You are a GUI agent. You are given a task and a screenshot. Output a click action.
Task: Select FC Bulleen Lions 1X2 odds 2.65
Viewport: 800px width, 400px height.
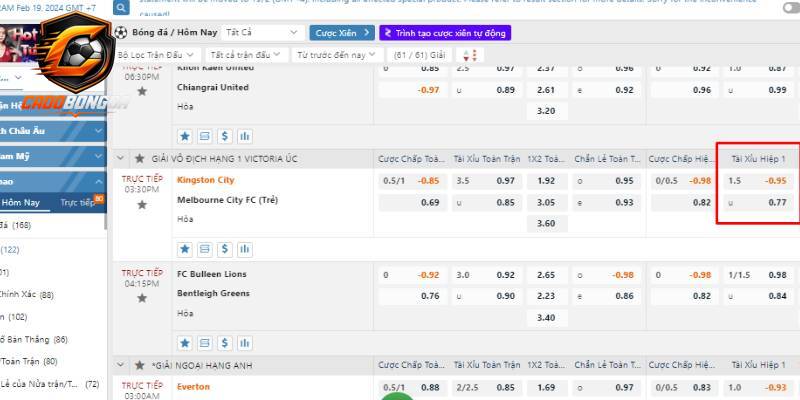click(x=546, y=275)
